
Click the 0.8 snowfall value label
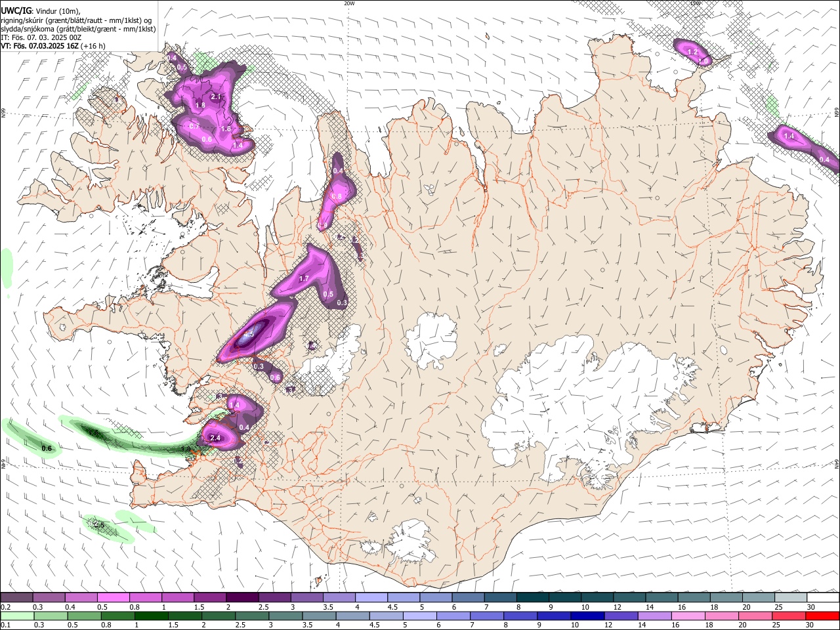point(337,196)
